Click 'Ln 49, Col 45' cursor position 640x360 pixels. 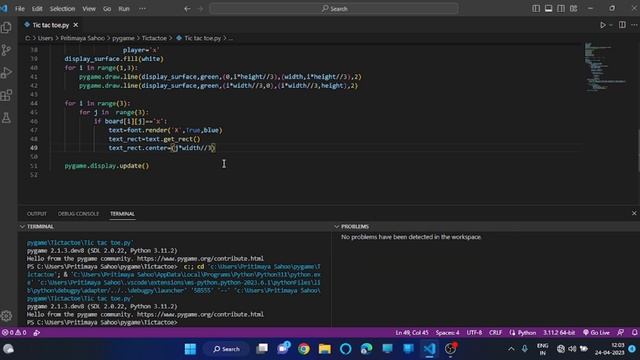click(x=412, y=333)
